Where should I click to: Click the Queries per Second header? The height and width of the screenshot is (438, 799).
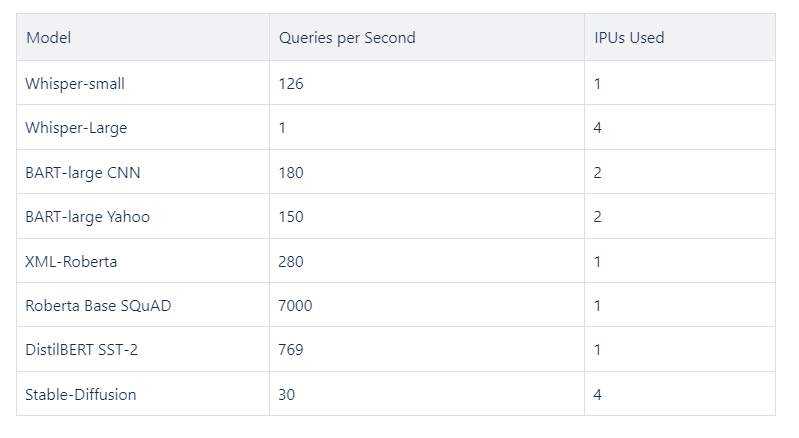(347, 38)
